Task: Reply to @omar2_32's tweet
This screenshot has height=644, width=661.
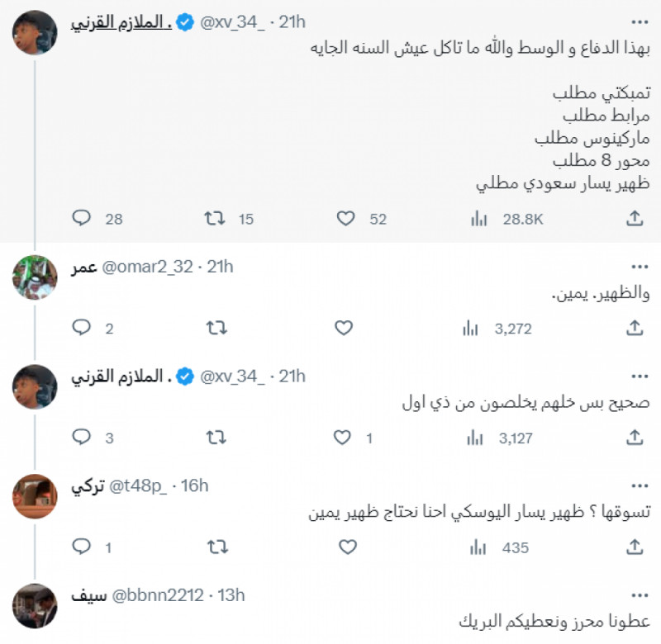Action: point(82,328)
